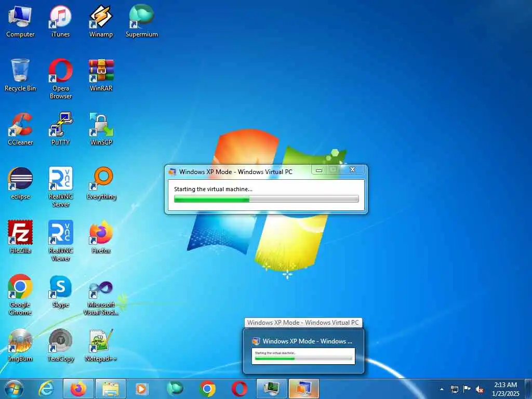Click the RealVNC Viewer desktop icon

pyautogui.click(x=60, y=241)
